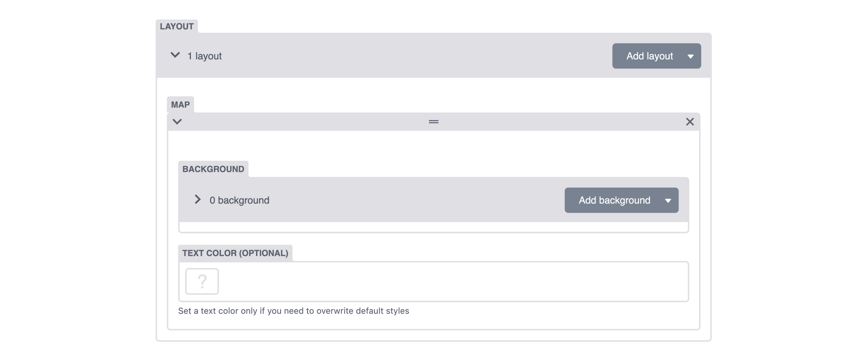Collapse the Map block with its chevron
This screenshot has width=868, height=361.
point(177,121)
